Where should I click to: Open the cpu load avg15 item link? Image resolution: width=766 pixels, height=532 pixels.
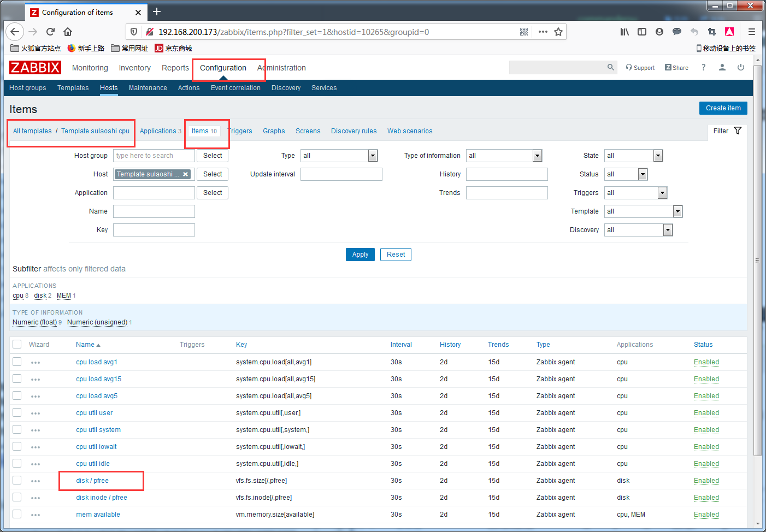pos(99,379)
